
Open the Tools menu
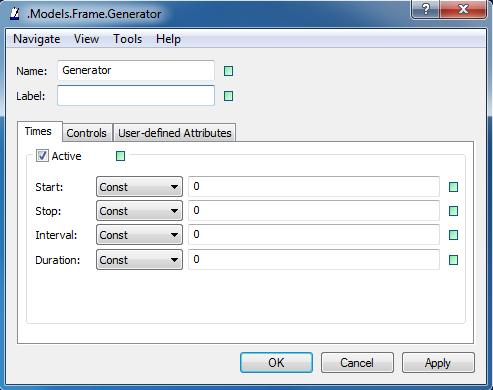point(128,39)
